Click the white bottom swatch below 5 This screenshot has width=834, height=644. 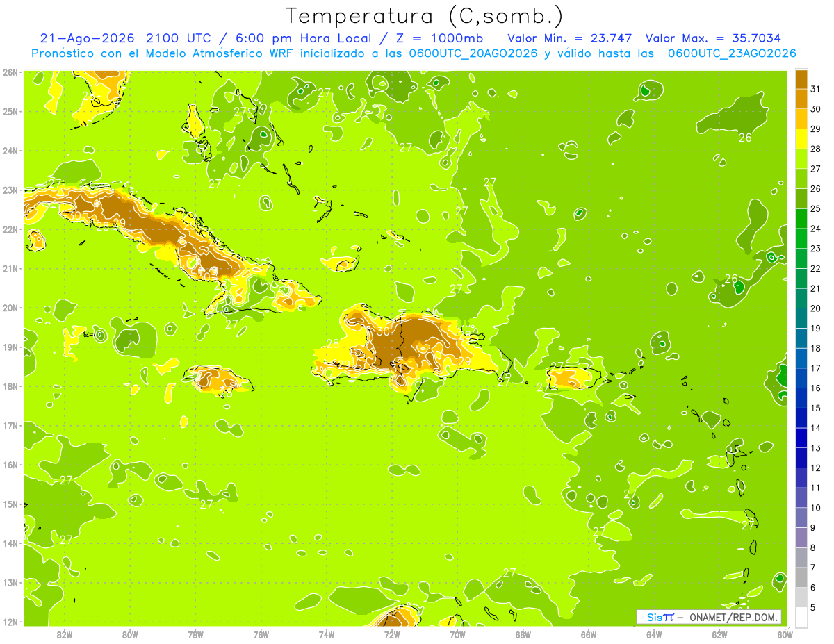pyautogui.click(x=801, y=617)
